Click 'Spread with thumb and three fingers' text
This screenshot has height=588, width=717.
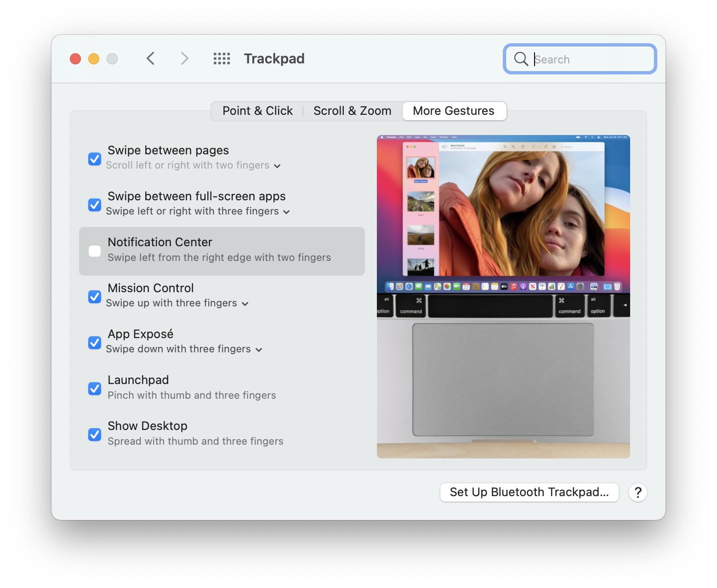click(x=196, y=441)
